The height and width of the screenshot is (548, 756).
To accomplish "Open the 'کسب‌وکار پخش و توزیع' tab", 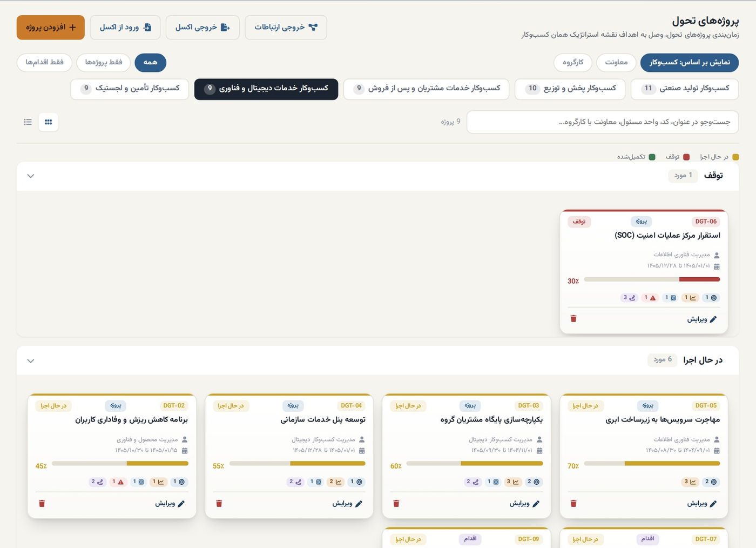I will (570, 89).
